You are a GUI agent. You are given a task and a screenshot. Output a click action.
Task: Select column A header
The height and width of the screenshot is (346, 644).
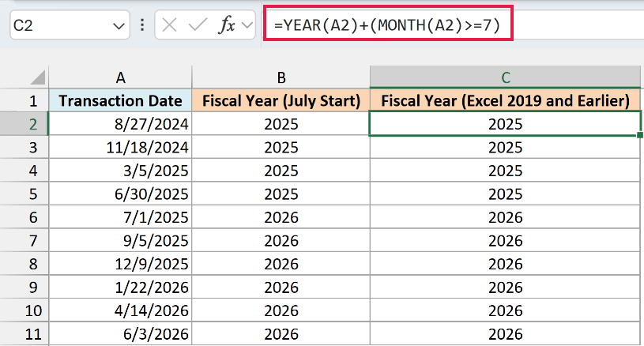click(120, 77)
